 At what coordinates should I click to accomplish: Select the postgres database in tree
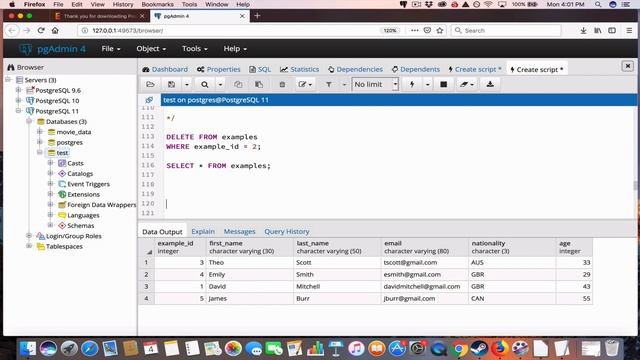[x=69, y=142]
